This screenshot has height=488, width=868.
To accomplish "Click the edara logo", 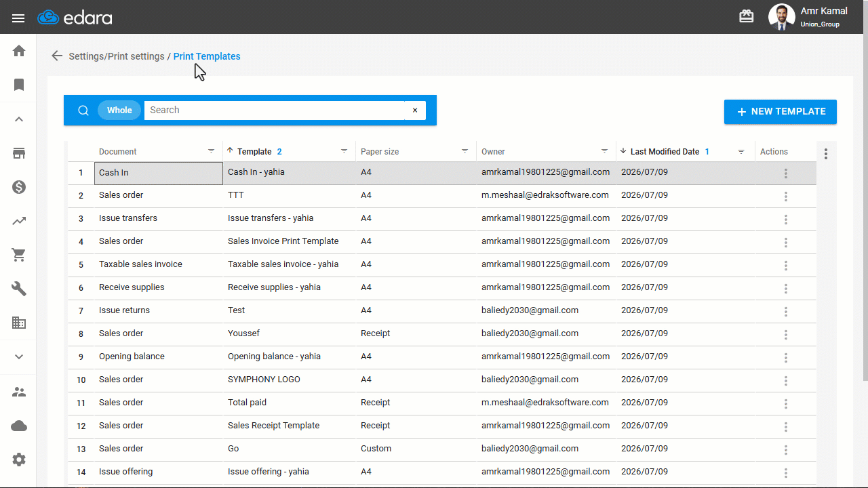I will click(75, 18).
